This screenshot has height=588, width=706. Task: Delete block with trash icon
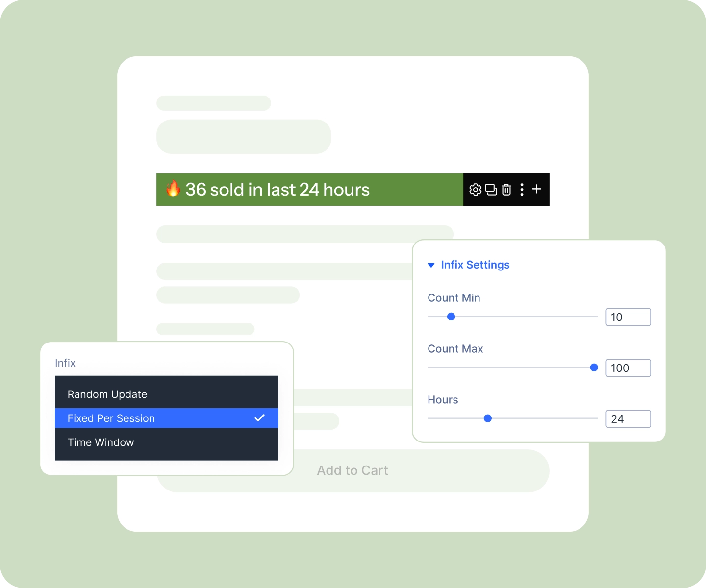[506, 190]
